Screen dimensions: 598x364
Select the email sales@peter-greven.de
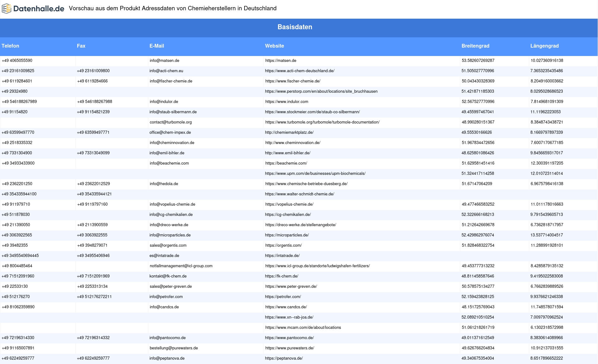(171, 287)
